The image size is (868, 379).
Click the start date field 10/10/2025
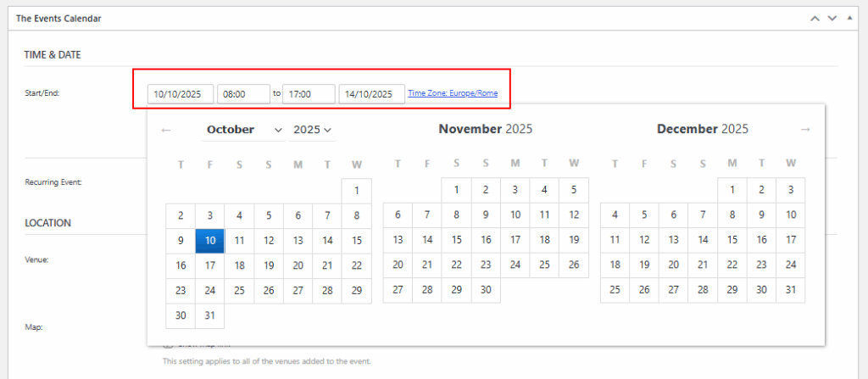pyautogui.click(x=180, y=94)
